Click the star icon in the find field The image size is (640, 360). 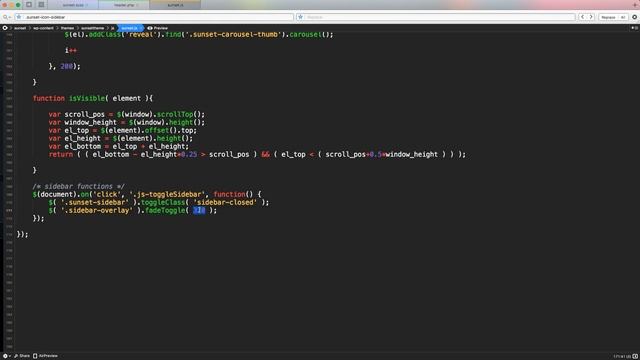pos(19,17)
